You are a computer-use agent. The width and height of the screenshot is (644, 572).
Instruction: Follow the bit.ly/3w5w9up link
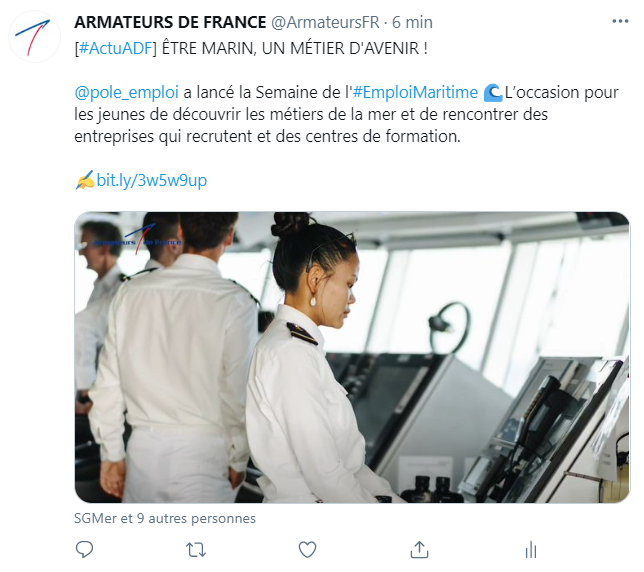tap(152, 180)
